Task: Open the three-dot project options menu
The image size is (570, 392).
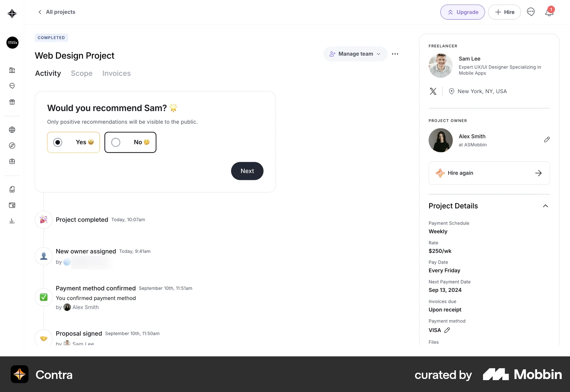Action: (395, 54)
